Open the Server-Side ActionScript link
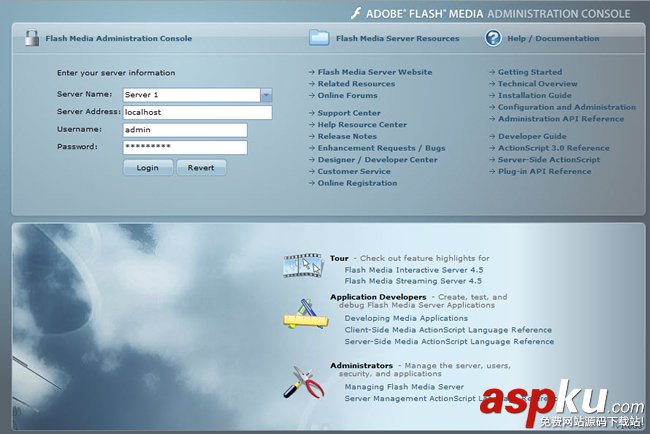This screenshot has height=434, width=650. [549, 160]
